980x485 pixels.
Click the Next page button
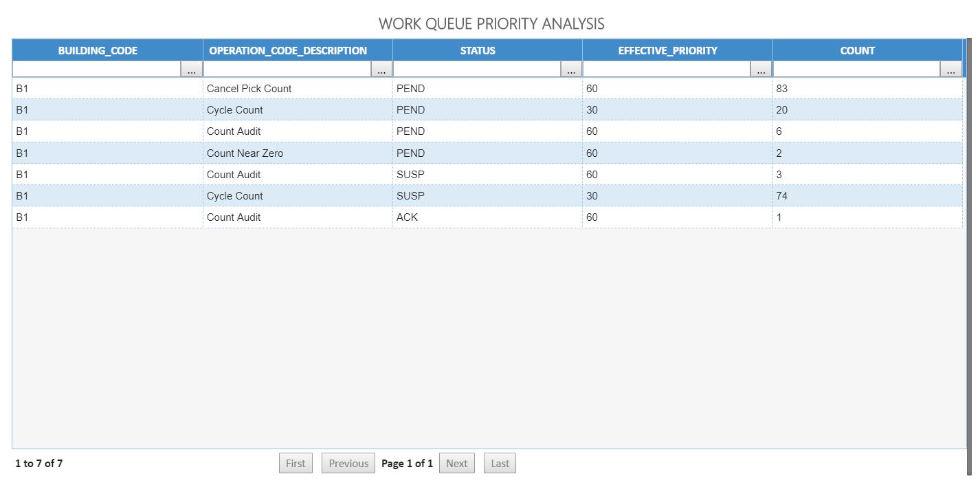pos(456,463)
